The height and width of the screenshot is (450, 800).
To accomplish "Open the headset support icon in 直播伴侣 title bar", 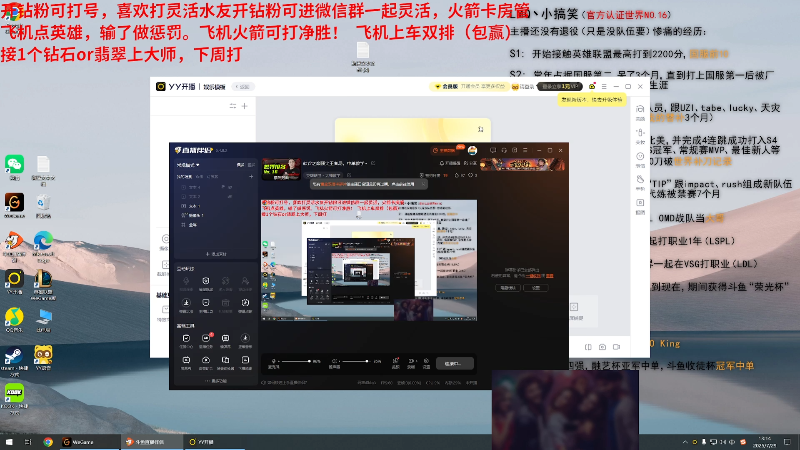I will tap(504, 151).
